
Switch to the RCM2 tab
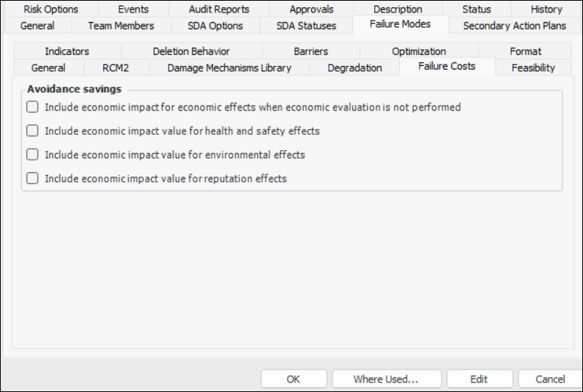[x=116, y=68]
